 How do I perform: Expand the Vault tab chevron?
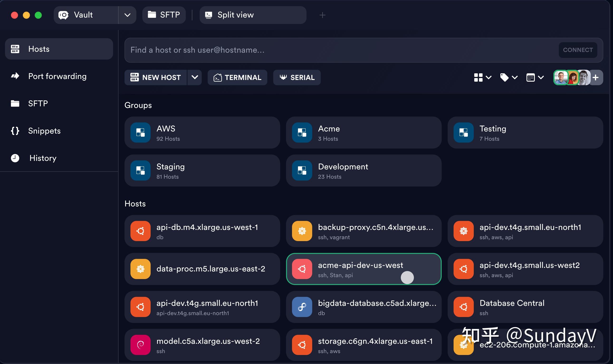pos(127,15)
